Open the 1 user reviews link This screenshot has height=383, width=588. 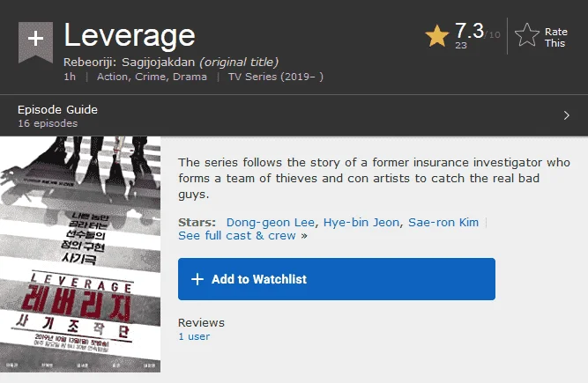point(194,336)
